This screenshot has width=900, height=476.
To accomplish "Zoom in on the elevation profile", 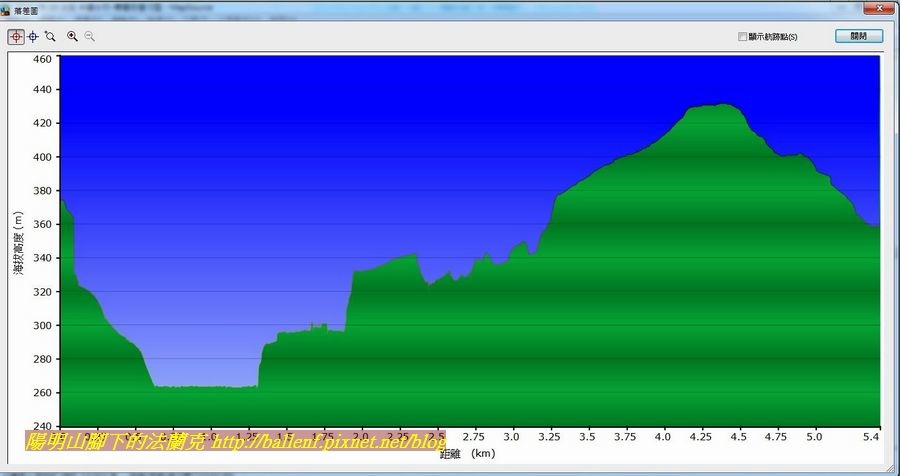I will [x=72, y=37].
